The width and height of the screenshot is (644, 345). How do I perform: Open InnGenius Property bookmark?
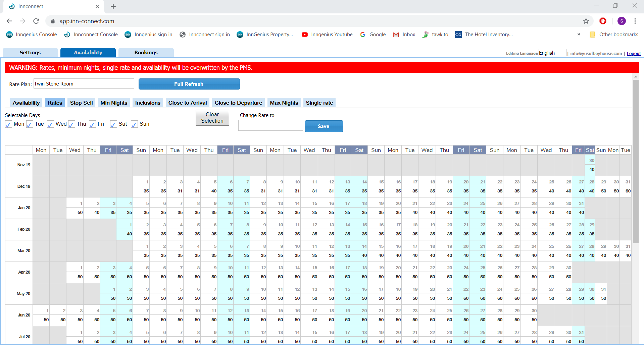[265, 35]
